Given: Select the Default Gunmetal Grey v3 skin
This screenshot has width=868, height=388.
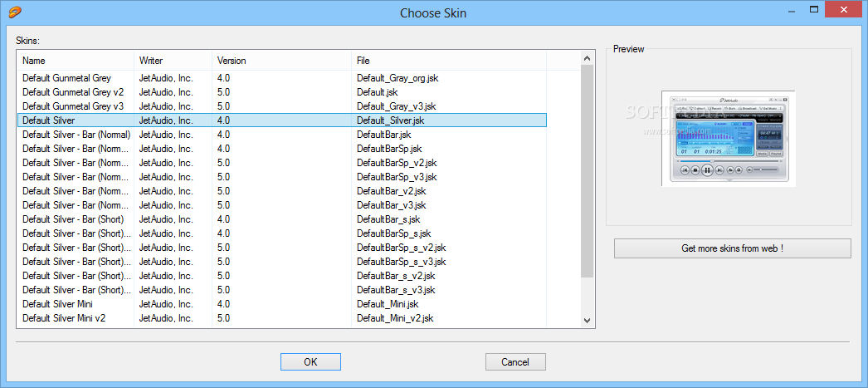Looking at the screenshot, I should (x=73, y=106).
